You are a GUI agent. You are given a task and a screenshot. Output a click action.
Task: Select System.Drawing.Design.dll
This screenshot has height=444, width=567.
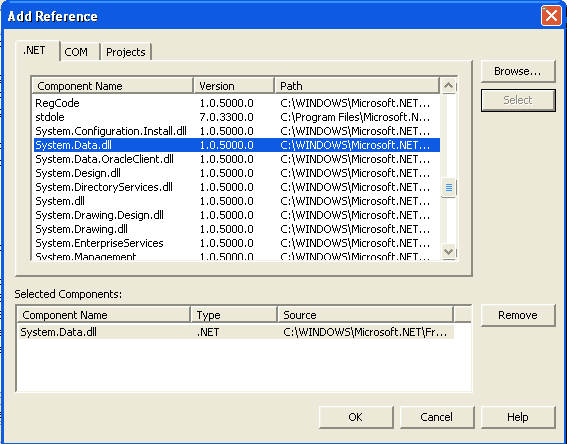tap(237, 215)
